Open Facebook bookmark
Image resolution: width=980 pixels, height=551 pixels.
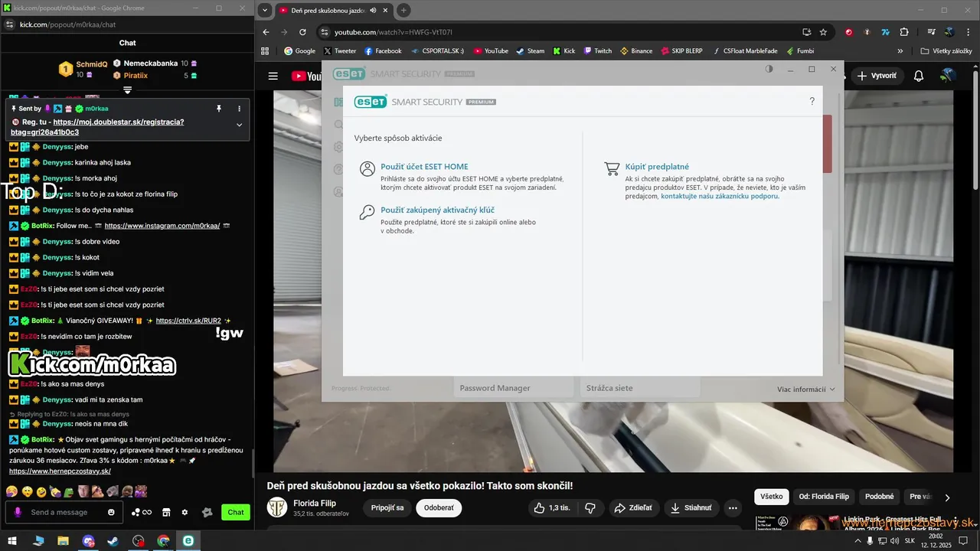coord(383,51)
